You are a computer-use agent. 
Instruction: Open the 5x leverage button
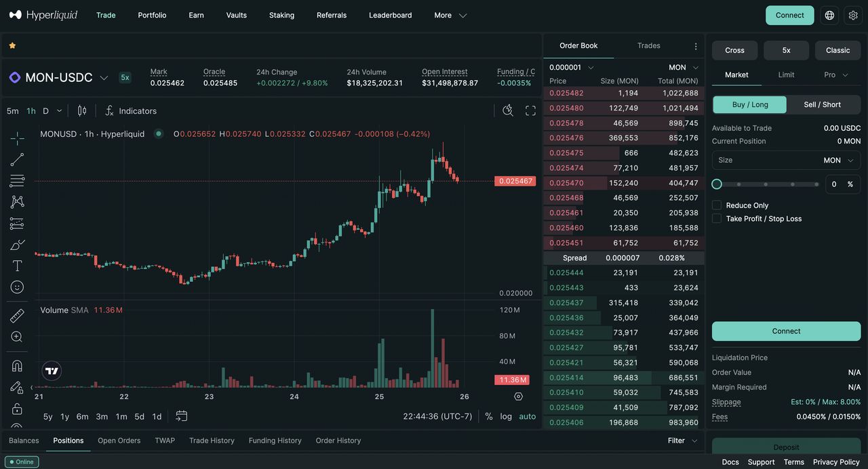786,50
